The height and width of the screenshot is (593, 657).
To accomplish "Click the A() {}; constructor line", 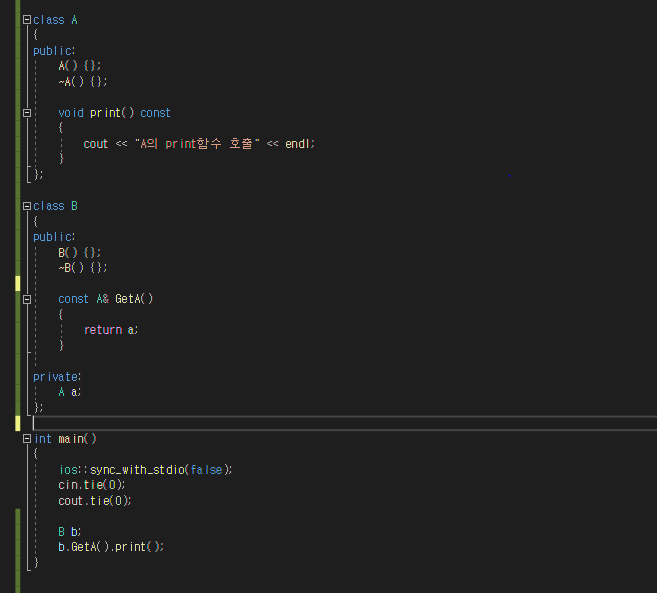I will tap(80, 66).
